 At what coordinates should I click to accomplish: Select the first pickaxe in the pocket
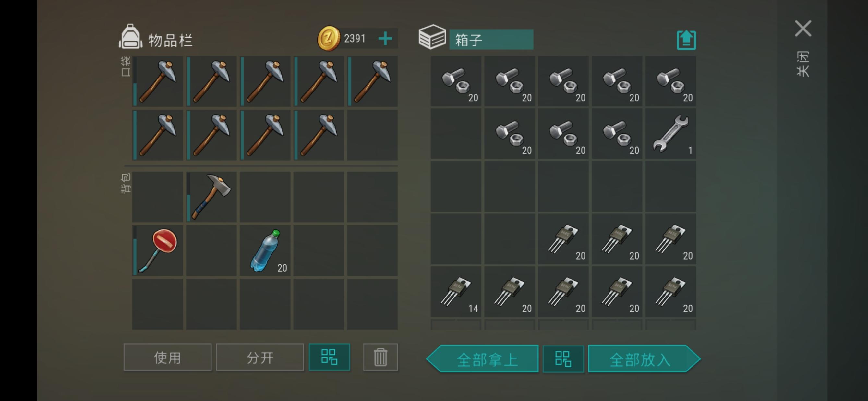[x=158, y=81]
